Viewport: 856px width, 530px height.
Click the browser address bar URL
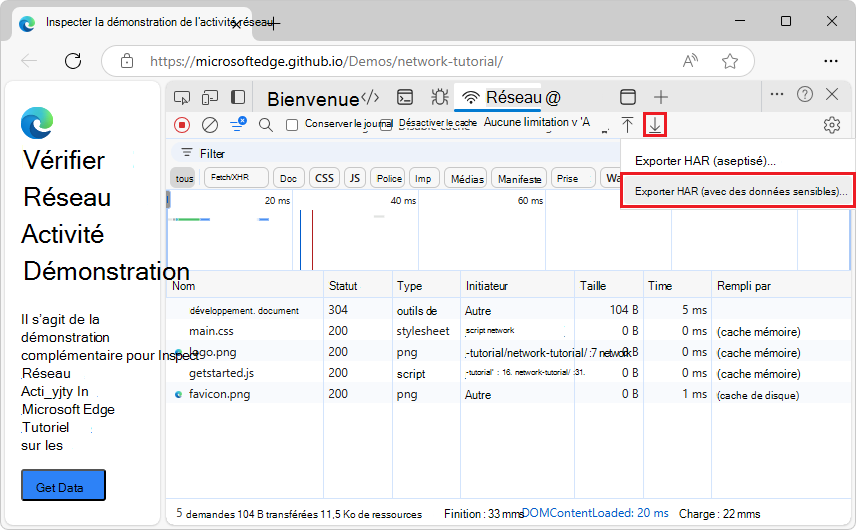[x=326, y=61]
